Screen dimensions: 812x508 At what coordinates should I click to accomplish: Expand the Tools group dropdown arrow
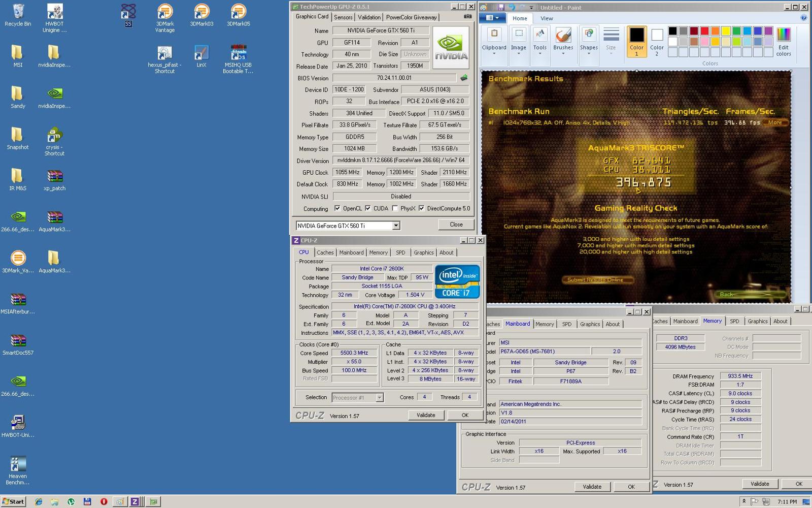[x=540, y=53]
